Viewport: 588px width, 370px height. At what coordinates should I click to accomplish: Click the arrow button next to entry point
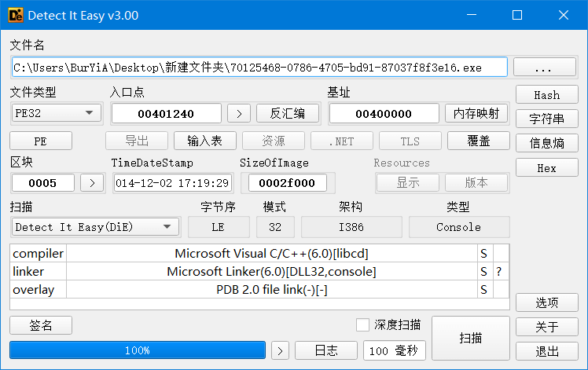(239, 114)
